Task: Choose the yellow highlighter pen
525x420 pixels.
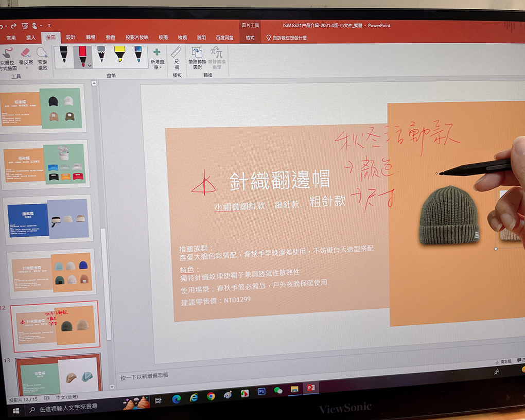Action: (119, 55)
